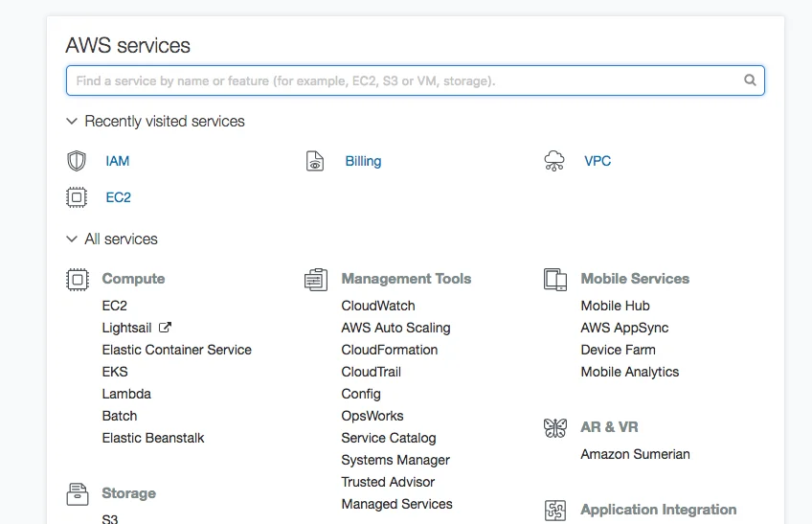Open Trusted Advisor
The height and width of the screenshot is (524, 812).
click(x=388, y=482)
